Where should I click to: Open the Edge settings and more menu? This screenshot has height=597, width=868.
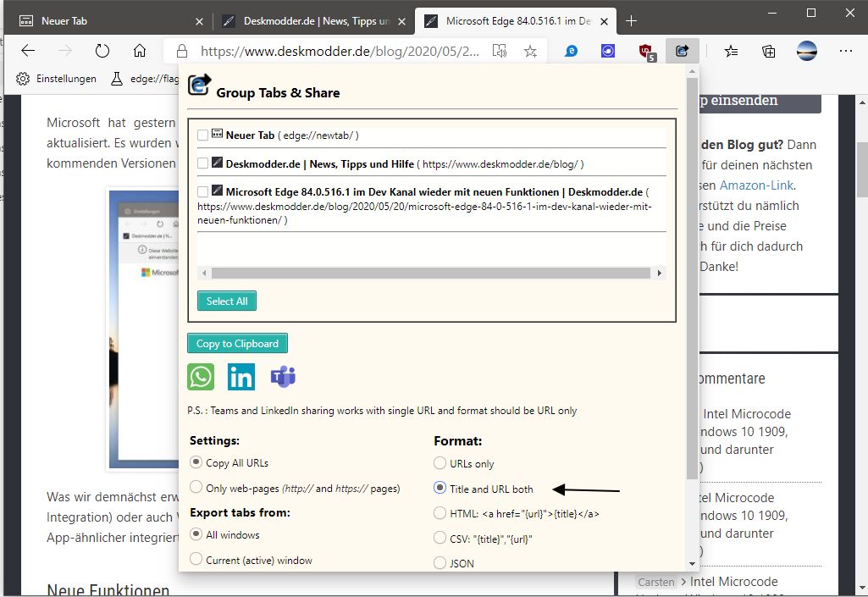click(846, 51)
